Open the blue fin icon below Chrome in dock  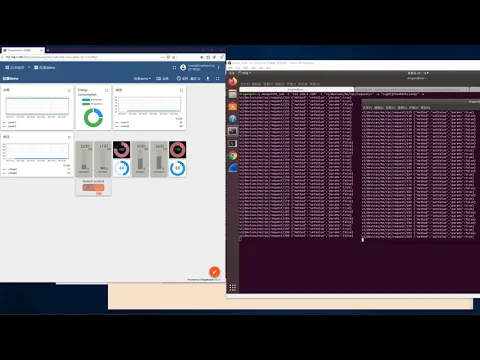(x=233, y=168)
